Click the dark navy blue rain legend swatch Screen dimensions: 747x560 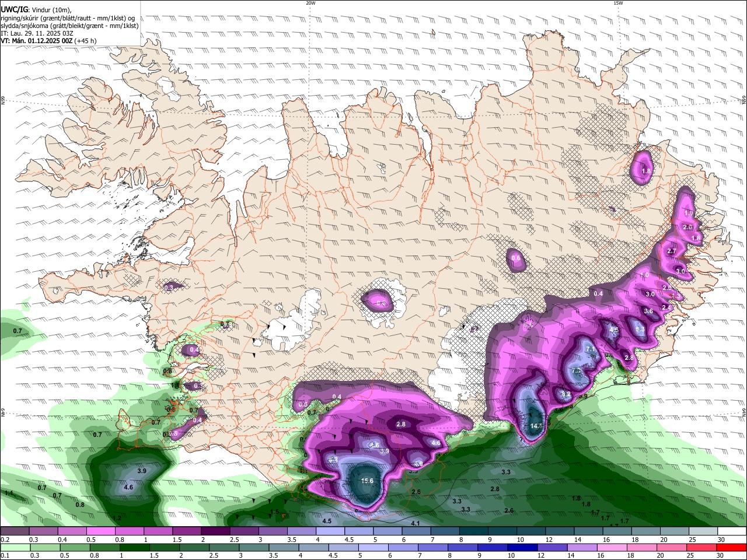pyautogui.click(x=521, y=548)
